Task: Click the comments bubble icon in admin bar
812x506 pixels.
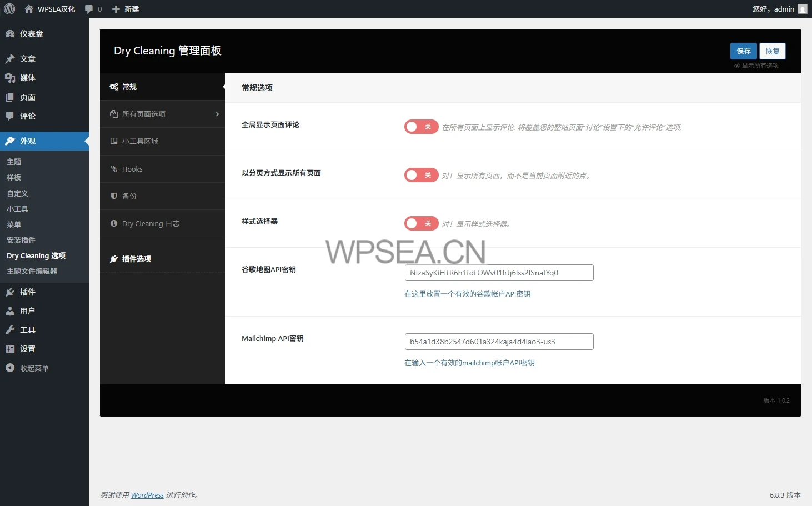Action: [x=89, y=9]
